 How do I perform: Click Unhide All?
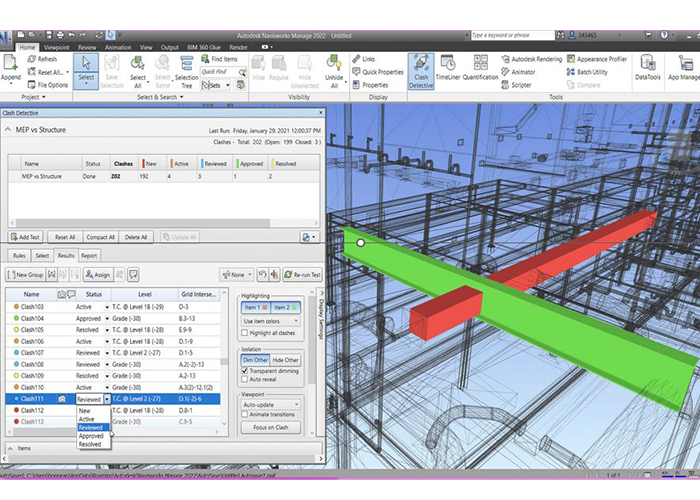pyautogui.click(x=333, y=71)
